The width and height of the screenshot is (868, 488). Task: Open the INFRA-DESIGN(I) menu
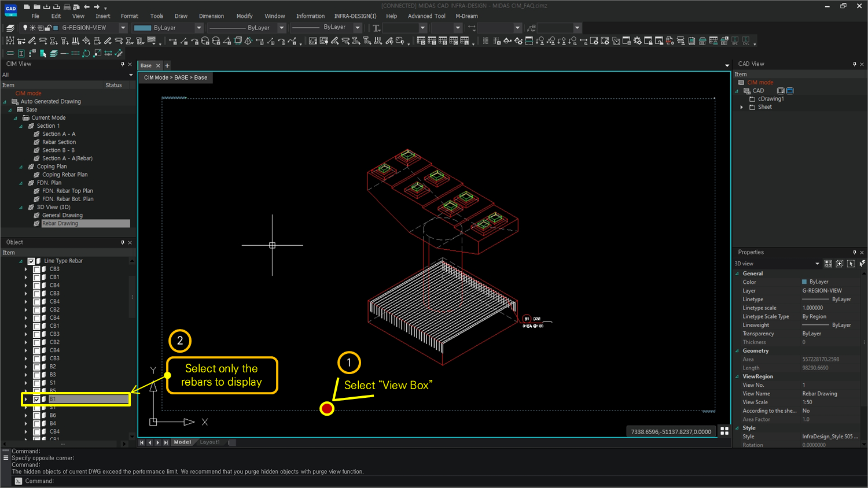point(355,16)
